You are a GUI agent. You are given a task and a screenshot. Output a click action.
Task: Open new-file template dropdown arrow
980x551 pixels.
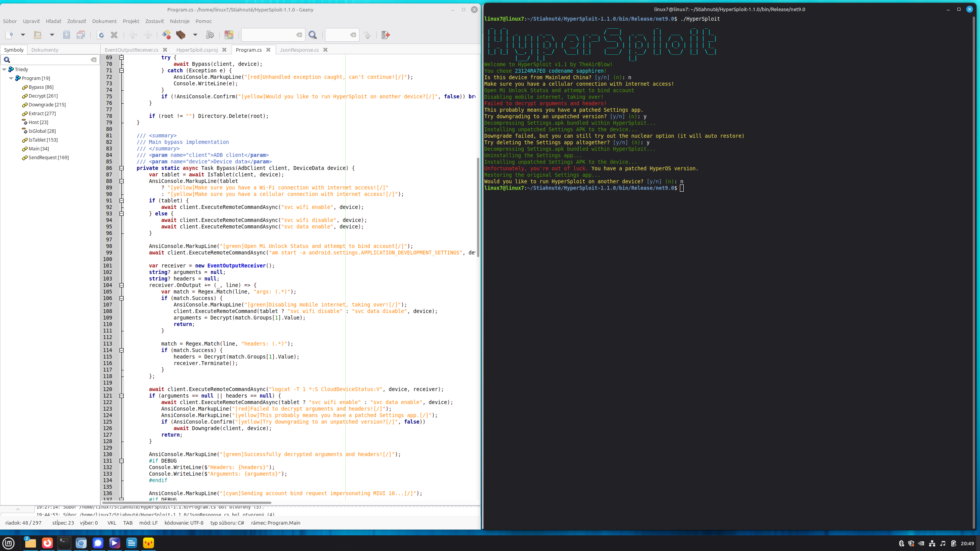click(23, 35)
